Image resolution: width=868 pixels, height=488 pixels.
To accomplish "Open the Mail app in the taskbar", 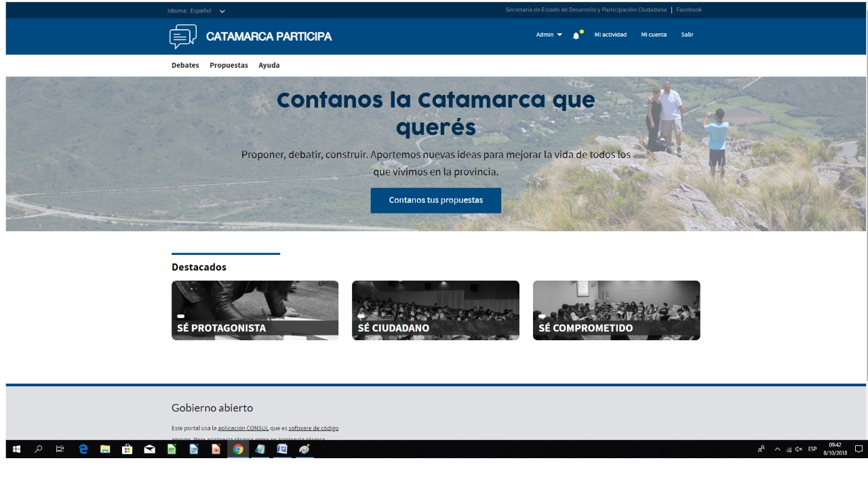I will (x=149, y=449).
